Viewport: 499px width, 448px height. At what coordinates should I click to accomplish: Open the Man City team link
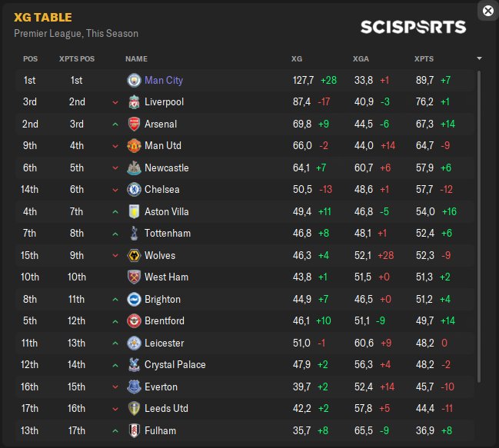[164, 80]
